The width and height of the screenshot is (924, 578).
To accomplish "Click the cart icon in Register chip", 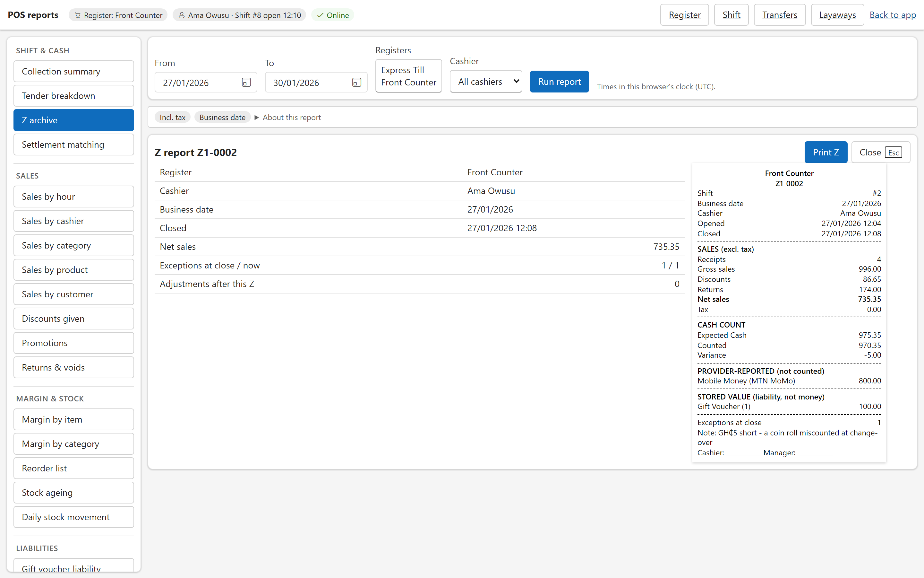I will (78, 15).
